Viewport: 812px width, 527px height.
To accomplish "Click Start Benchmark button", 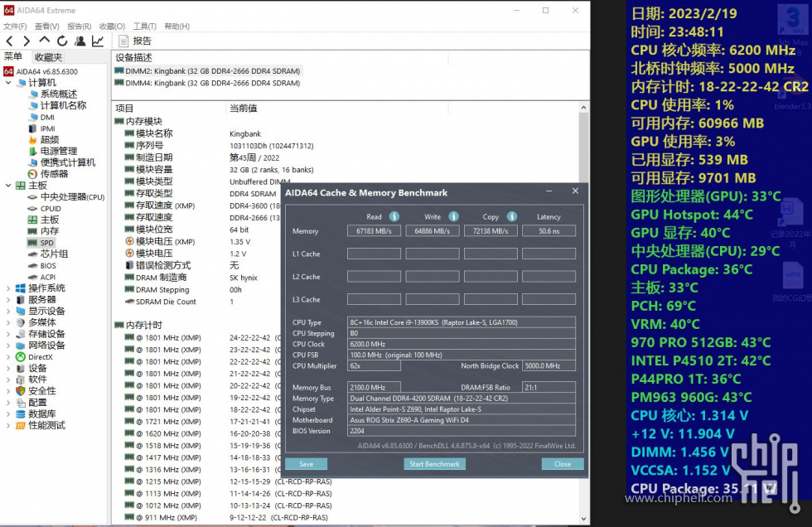I will [x=434, y=464].
